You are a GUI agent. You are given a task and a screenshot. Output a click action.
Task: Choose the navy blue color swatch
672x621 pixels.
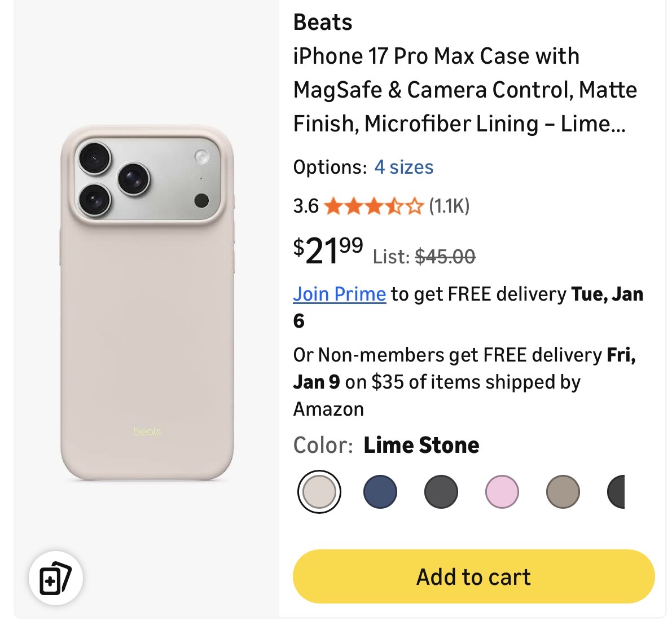tap(380, 491)
